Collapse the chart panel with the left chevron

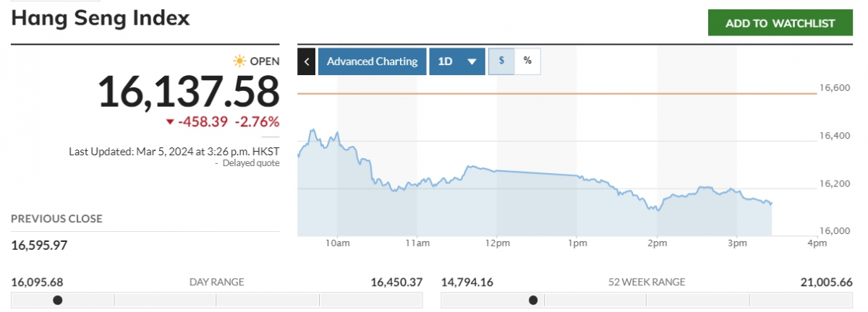tap(307, 61)
